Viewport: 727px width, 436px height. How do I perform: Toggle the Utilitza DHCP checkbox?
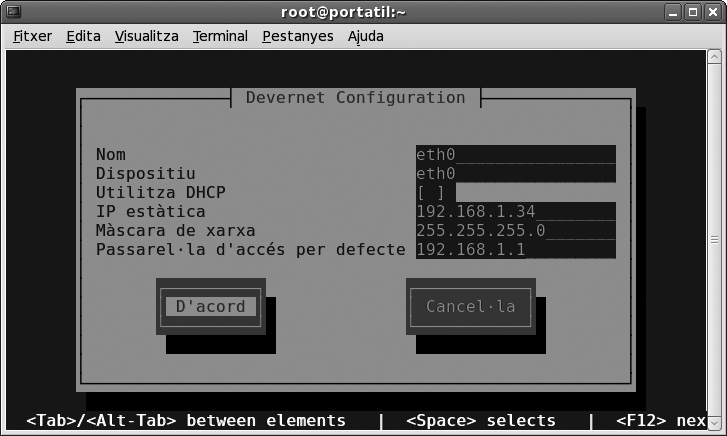(x=436, y=192)
